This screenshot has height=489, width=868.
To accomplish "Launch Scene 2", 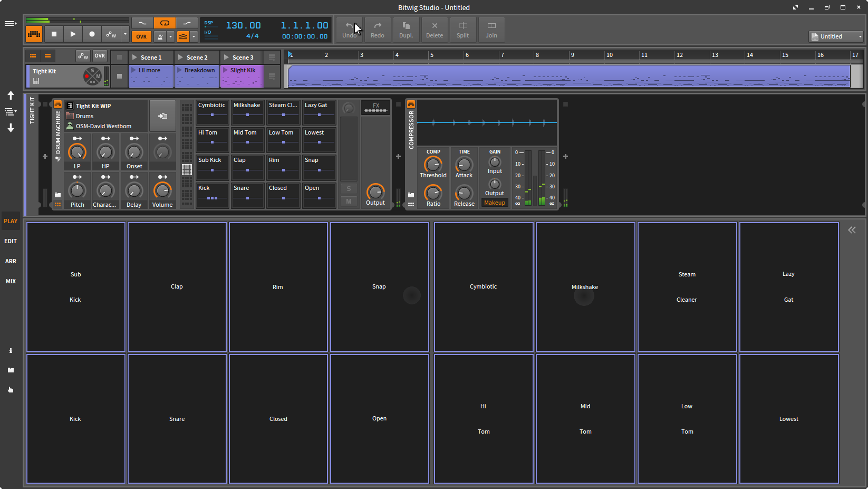I will pos(180,57).
